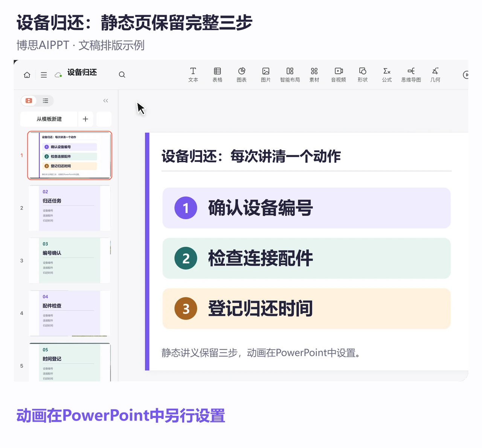Select slide 3 thumbnail 编号确认
Screen dimensions: 482x448
tap(70, 260)
